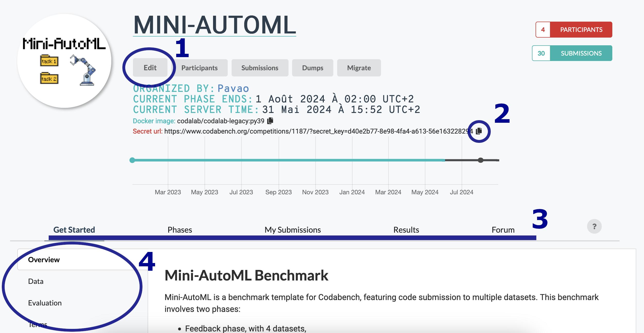
Task: Click the red Participants count badge
Action: click(x=574, y=30)
